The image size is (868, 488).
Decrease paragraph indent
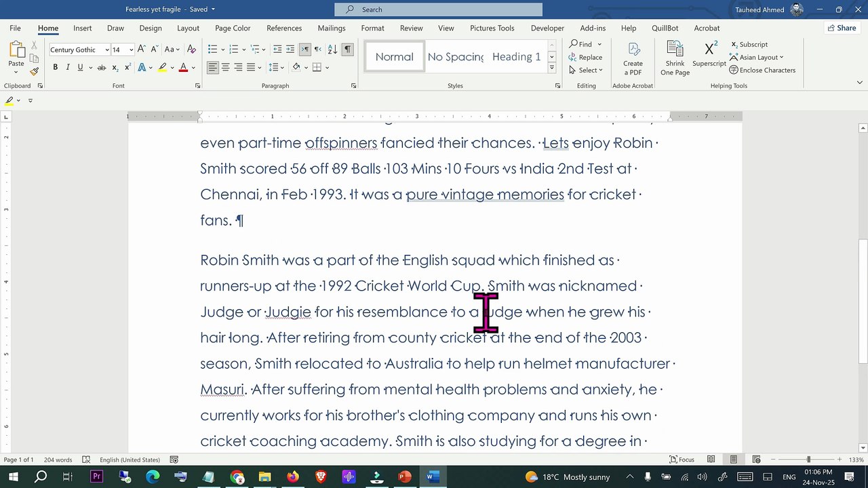pos(277,49)
